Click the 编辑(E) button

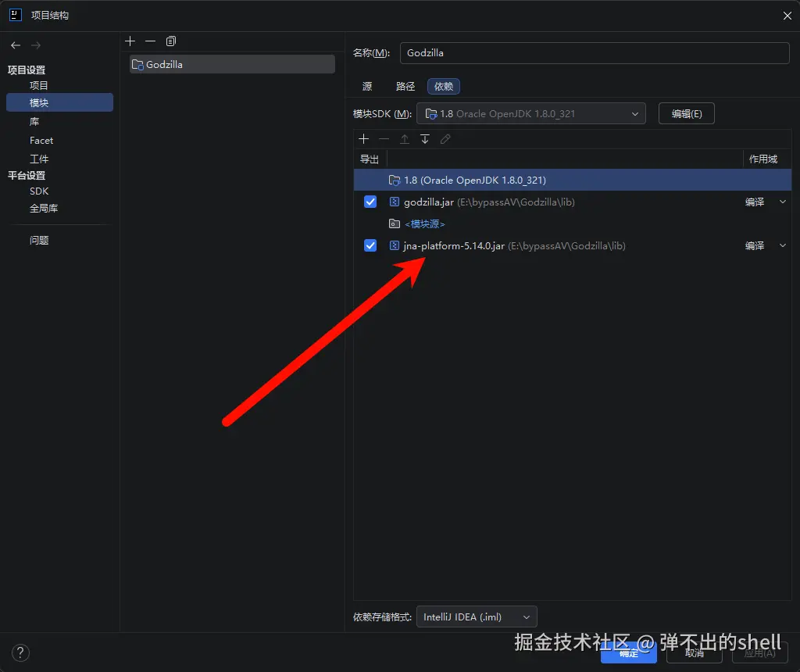pyautogui.click(x=686, y=114)
